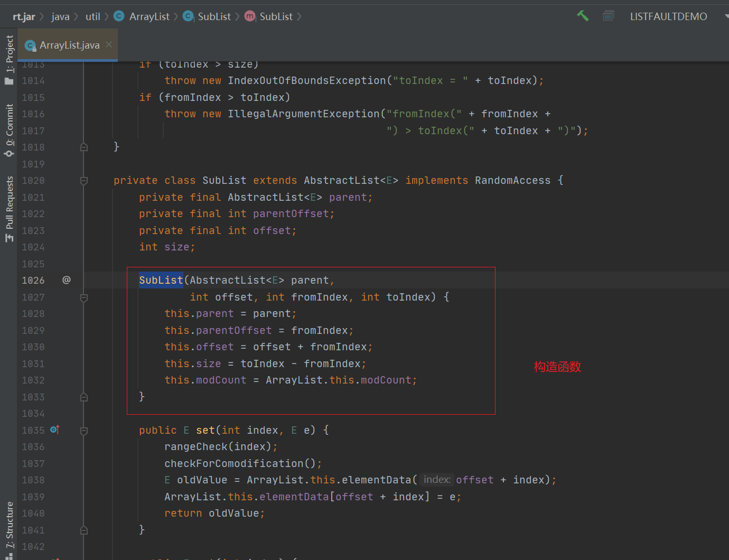729x560 pixels.
Task: Collapse the set method fold at line 1035
Action: (x=84, y=431)
